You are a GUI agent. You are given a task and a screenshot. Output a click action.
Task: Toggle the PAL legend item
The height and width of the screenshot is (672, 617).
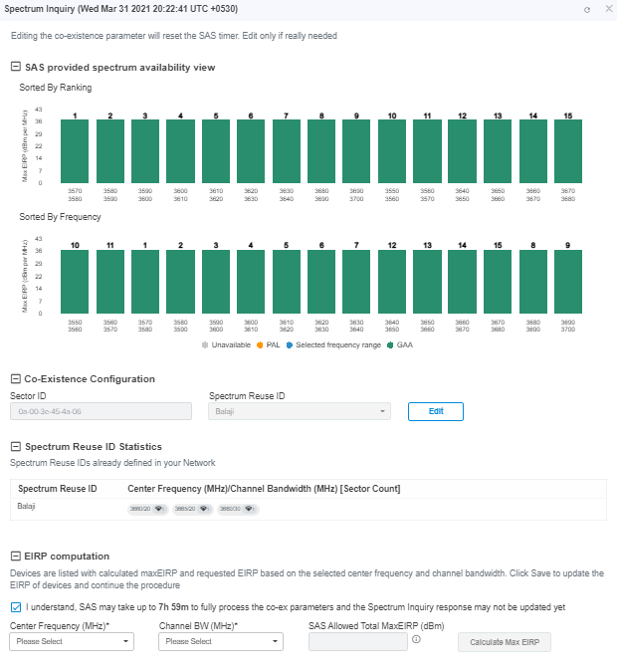(269, 344)
